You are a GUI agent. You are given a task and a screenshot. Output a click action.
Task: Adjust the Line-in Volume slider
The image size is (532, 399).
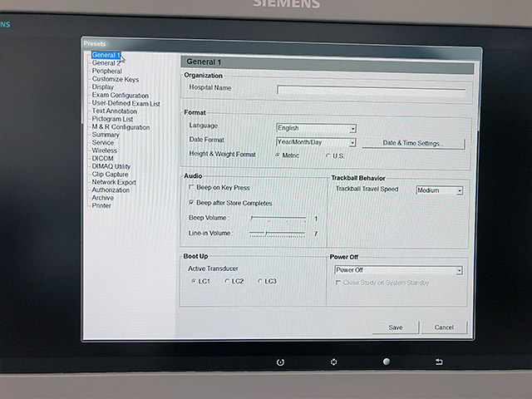[277, 234]
